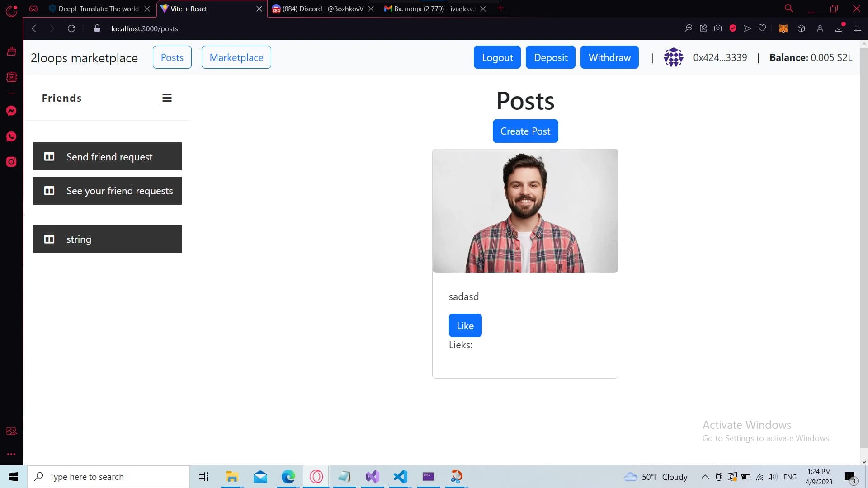Viewport: 868px width, 488px height.
Task: Open MetaMask fox extension
Action: (x=783, y=28)
